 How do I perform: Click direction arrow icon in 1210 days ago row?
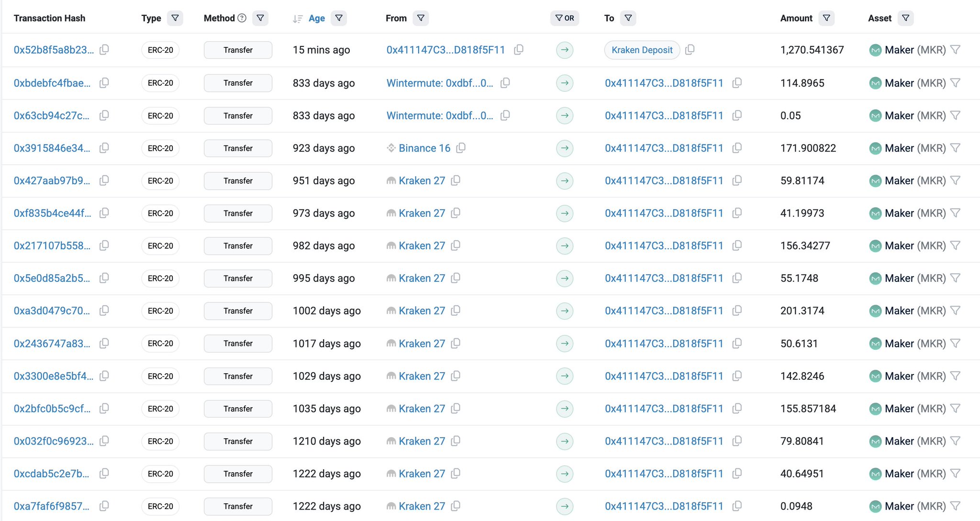pyautogui.click(x=565, y=441)
